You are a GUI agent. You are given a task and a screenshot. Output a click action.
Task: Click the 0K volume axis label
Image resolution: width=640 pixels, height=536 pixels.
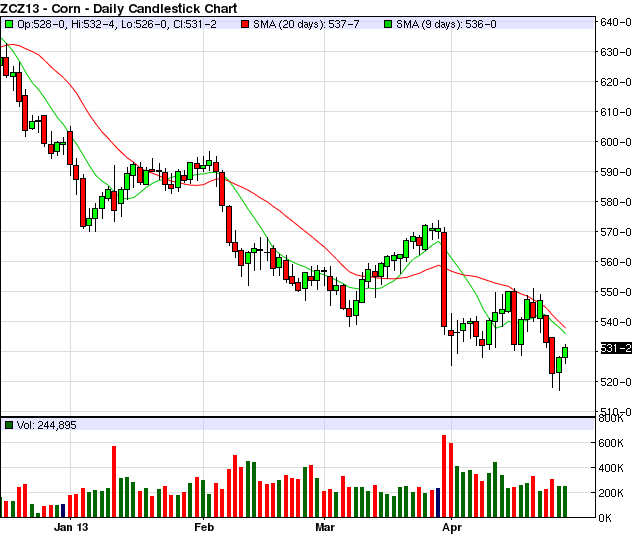tap(605, 518)
